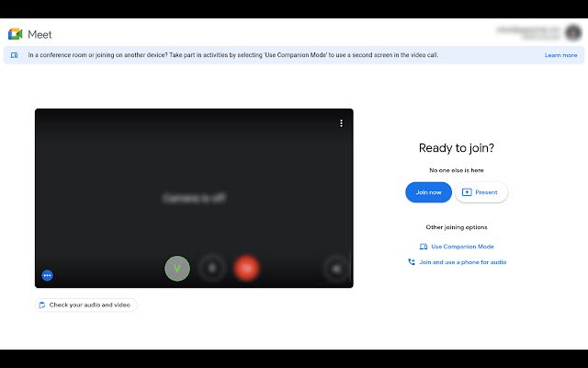The height and width of the screenshot is (368, 588).
Task: Click the Join now button
Action: click(x=428, y=192)
